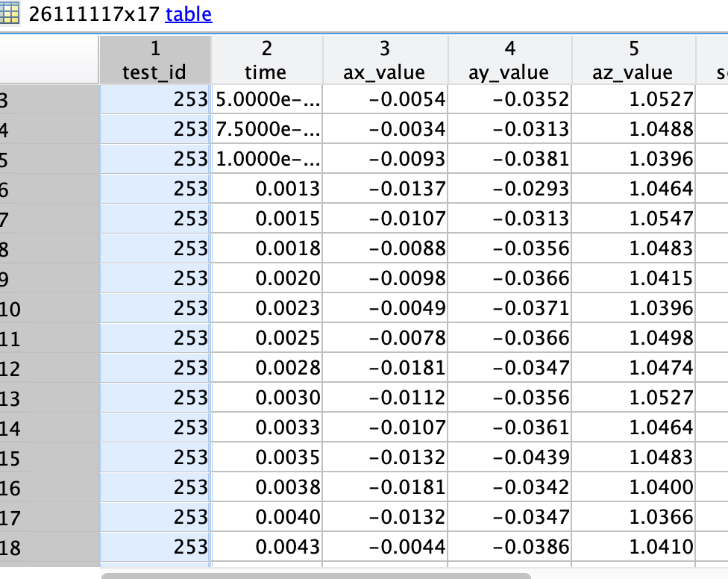This screenshot has height=579, width=728.
Task: Select the ax_value column header
Action: tap(385, 60)
